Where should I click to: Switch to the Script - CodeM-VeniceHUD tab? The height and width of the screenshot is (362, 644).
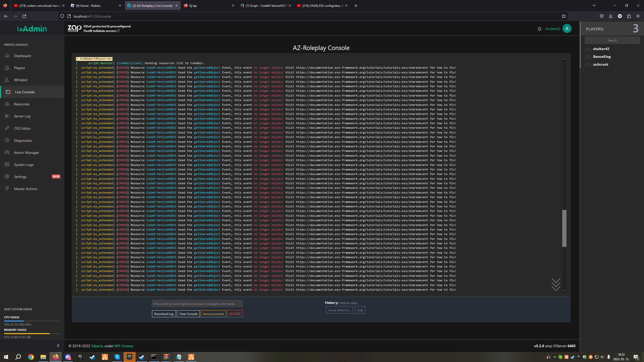click(265, 6)
